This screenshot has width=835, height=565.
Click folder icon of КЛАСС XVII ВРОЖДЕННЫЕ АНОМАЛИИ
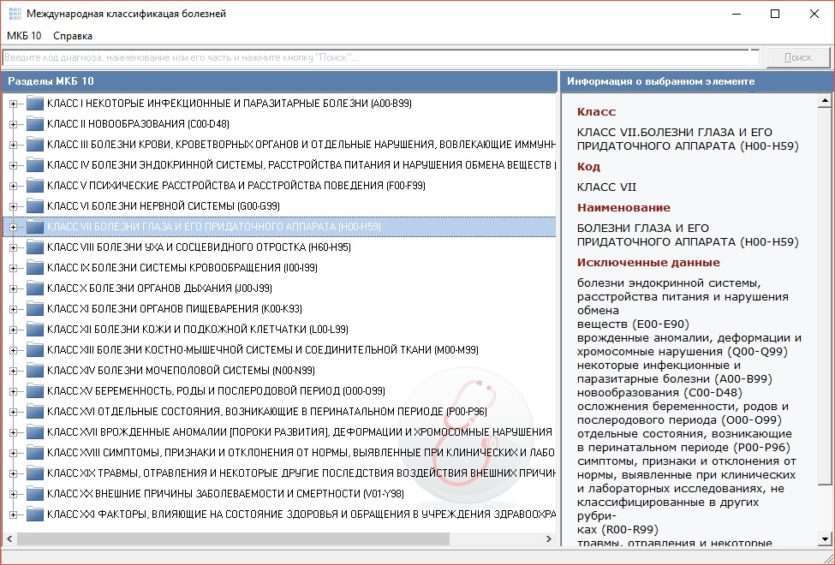click(x=35, y=432)
